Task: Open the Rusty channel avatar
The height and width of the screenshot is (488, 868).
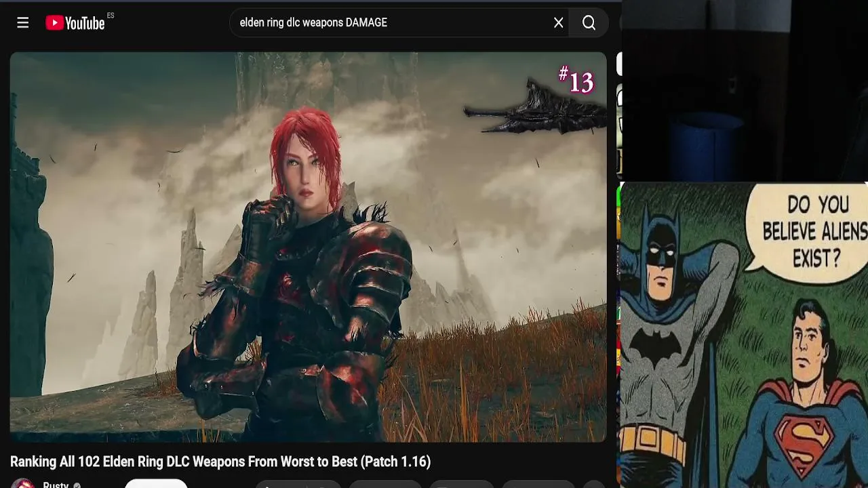Action: 22,483
